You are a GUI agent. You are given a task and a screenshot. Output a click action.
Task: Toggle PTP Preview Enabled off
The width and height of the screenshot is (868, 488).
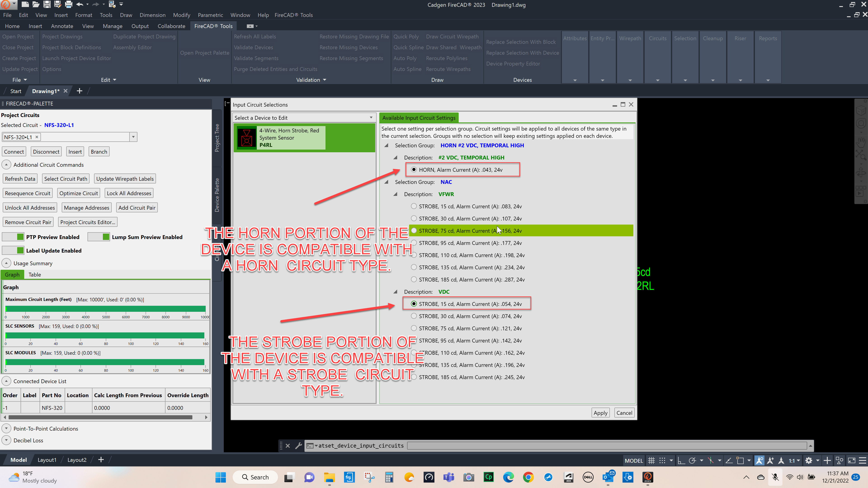(13, 237)
